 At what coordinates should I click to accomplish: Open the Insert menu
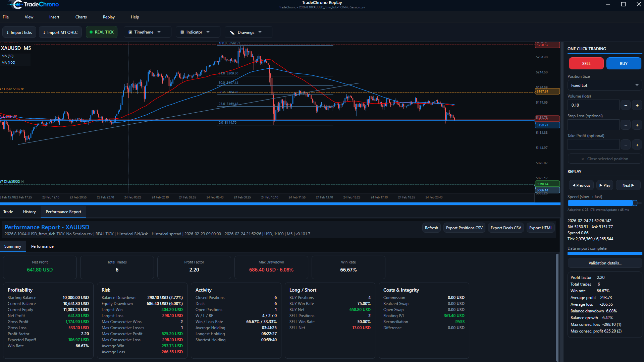[x=54, y=17]
